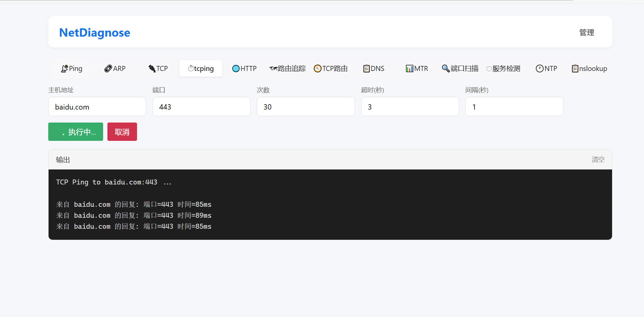Click the 超时(秒) field label
644x317 pixels.
click(373, 90)
